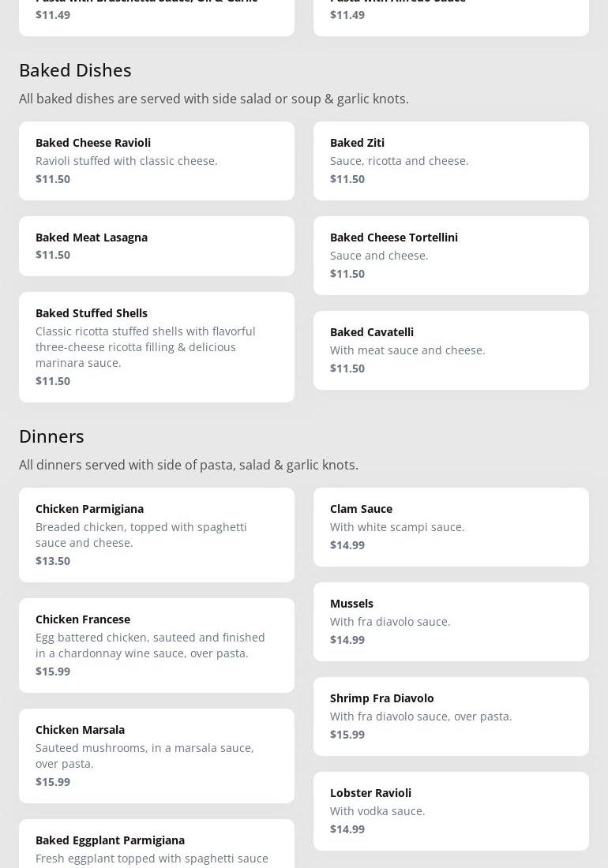
Task: Choose the Chicken Francese dinner
Action: point(156,645)
